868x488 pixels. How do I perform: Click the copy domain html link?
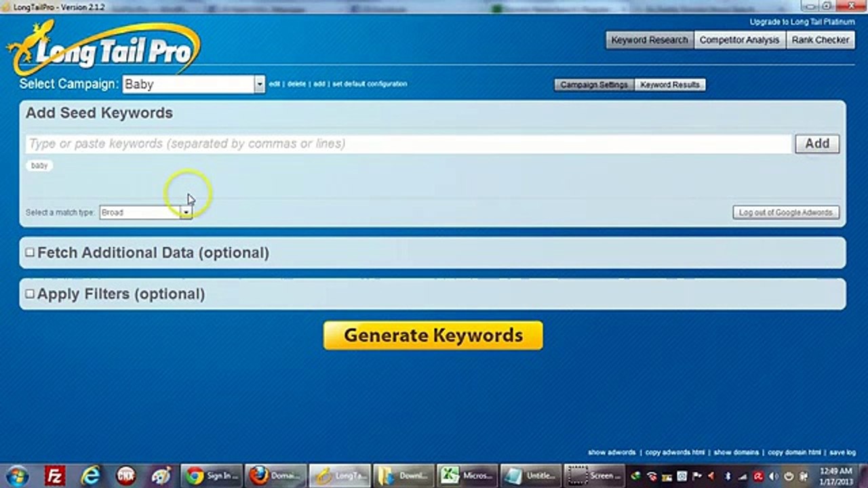[794, 452]
